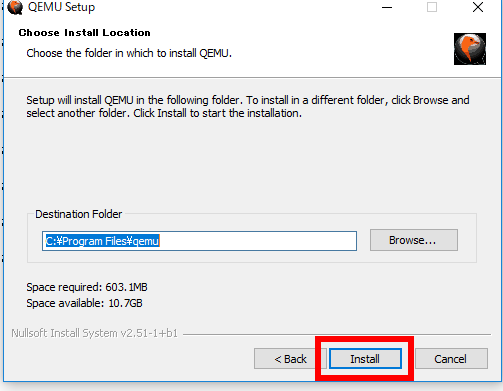Click the QEMU icon in the title bar
The width and height of the screenshot is (503, 391).
(15, 7)
